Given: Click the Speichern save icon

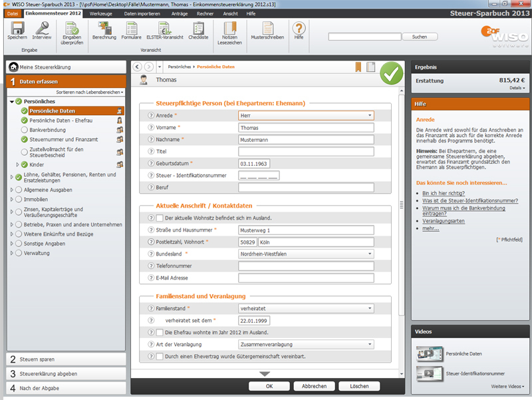Looking at the screenshot, I should (x=17, y=28).
